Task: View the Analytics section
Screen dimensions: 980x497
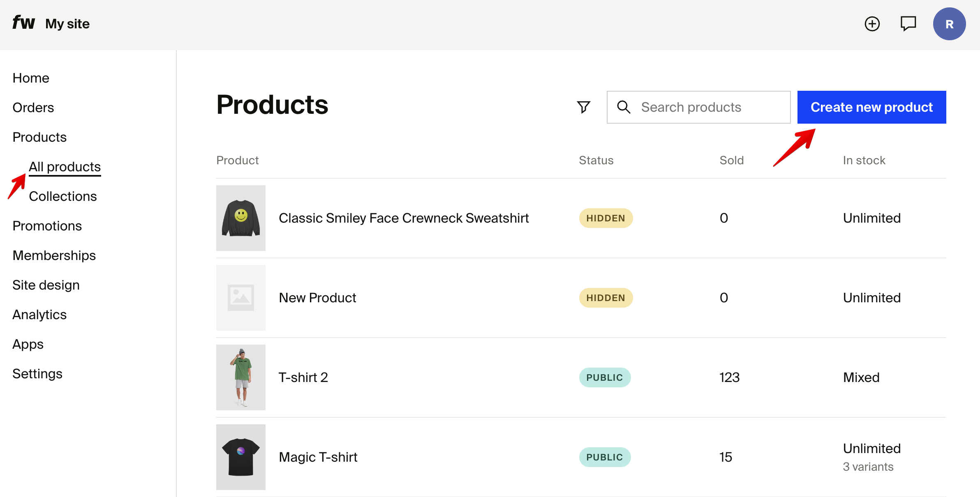Action: (x=39, y=314)
